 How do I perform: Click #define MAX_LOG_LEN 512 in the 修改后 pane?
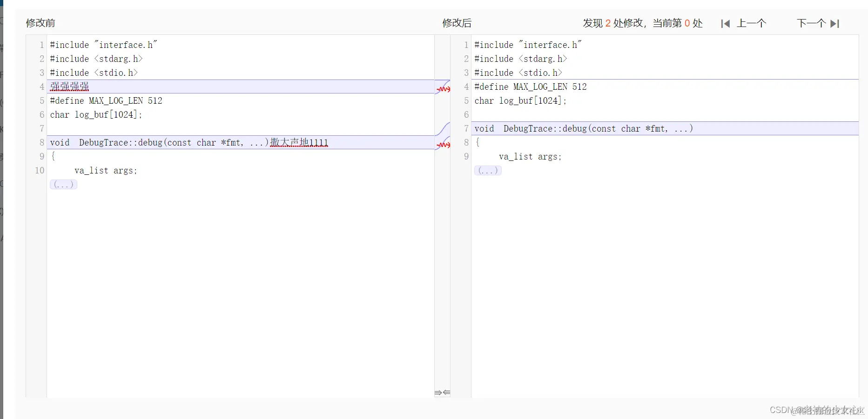pyautogui.click(x=531, y=86)
